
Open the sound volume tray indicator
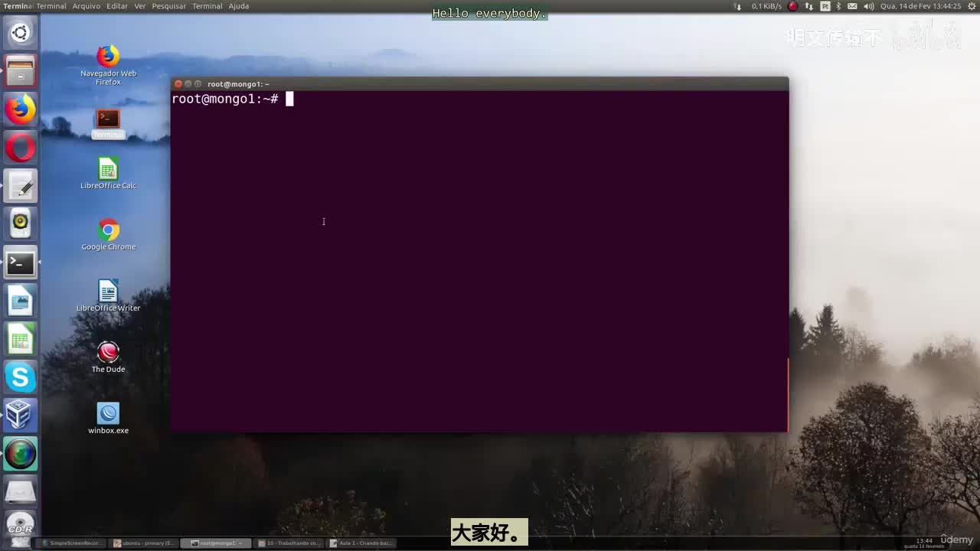tap(869, 6)
